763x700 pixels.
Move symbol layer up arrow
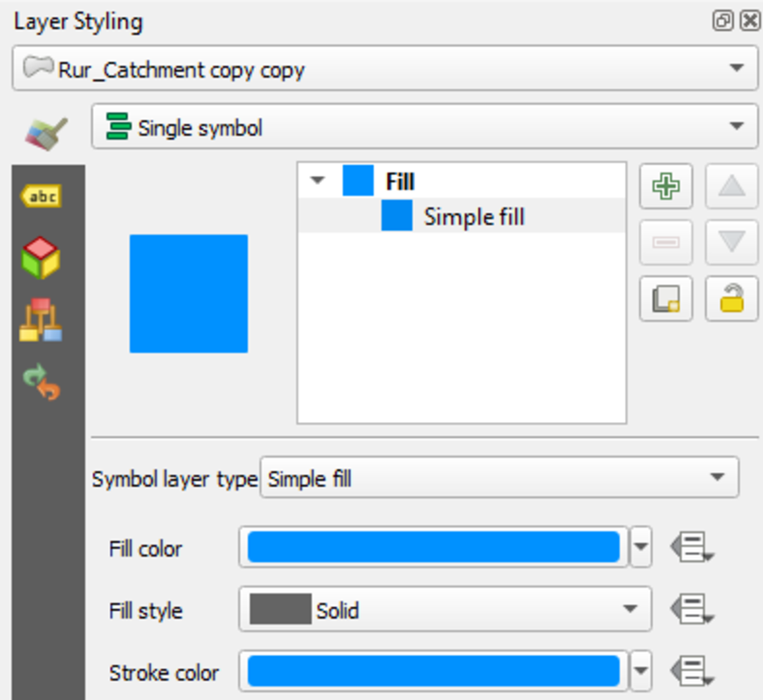click(731, 186)
